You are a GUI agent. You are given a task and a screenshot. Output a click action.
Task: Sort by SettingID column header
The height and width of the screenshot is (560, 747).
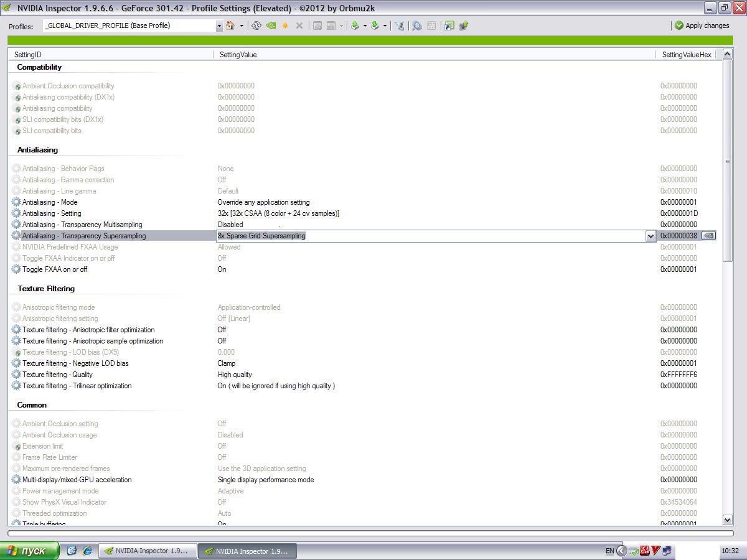click(110, 55)
